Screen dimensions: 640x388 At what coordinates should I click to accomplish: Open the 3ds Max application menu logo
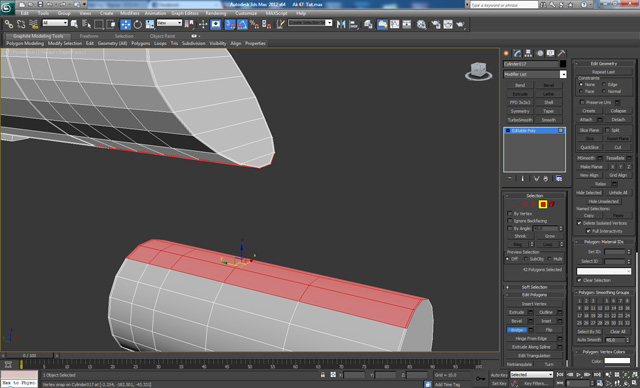click(7, 7)
